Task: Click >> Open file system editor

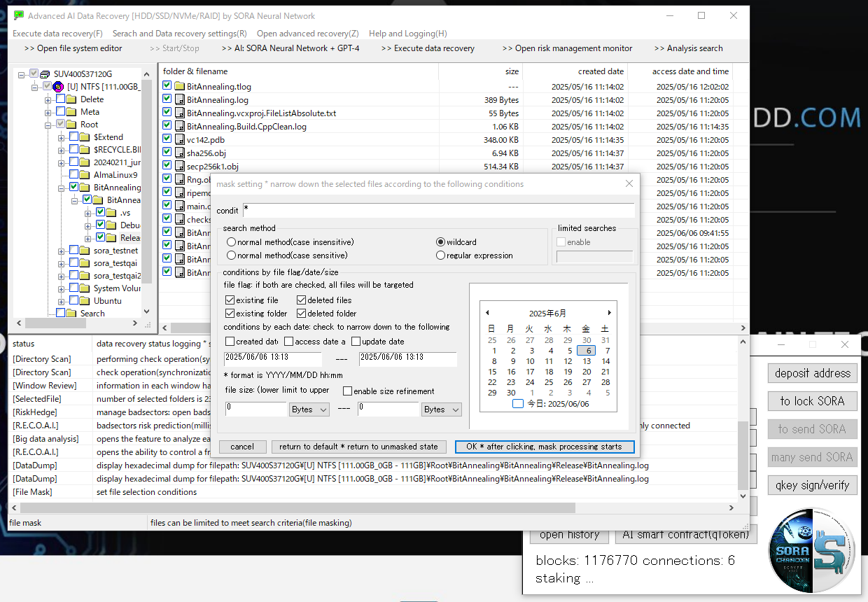Action: 73,48
